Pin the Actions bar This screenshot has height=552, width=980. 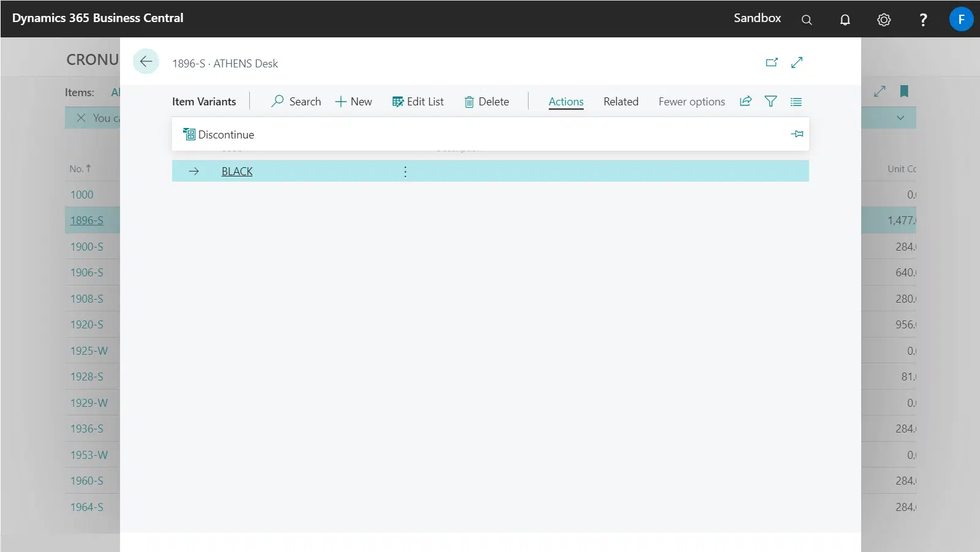(x=797, y=134)
